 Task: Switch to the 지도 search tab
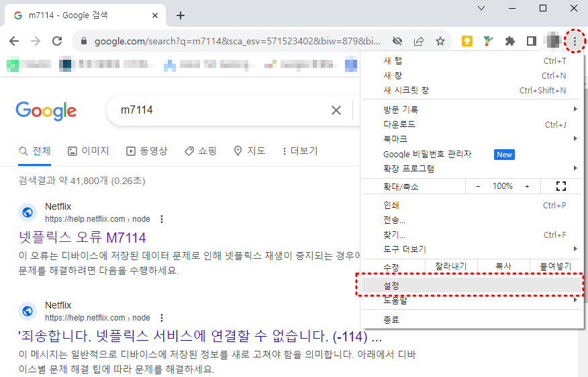coord(250,151)
